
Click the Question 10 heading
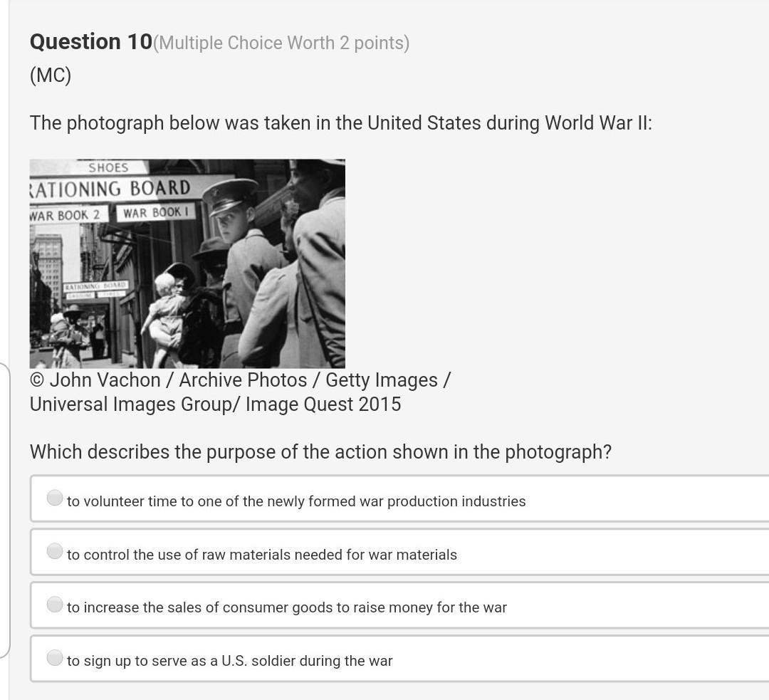point(91,42)
